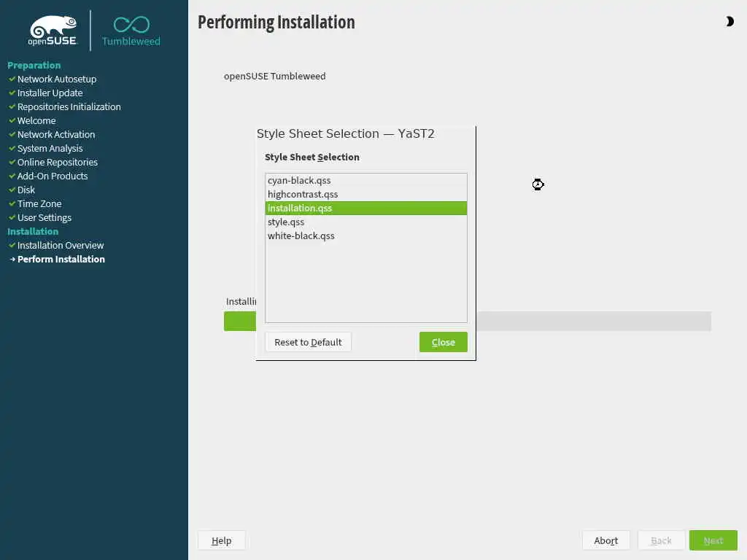Click System Analysis sidebar step

point(50,148)
